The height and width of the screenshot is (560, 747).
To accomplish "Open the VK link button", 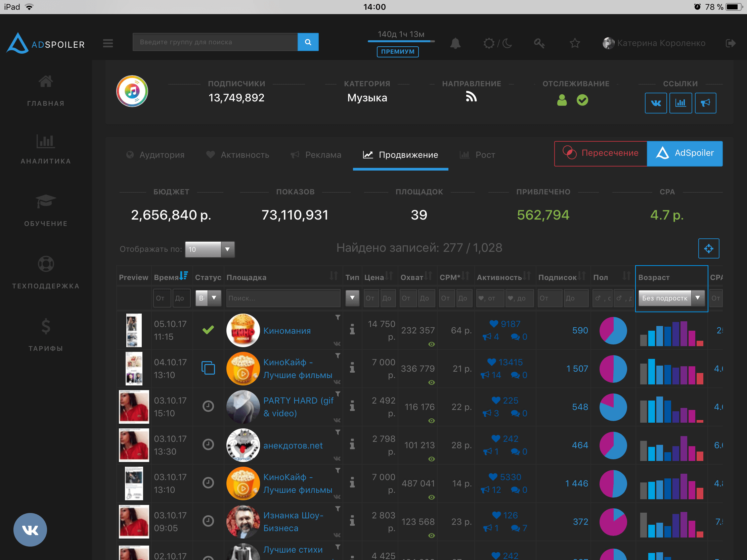I will (x=656, y=103).
